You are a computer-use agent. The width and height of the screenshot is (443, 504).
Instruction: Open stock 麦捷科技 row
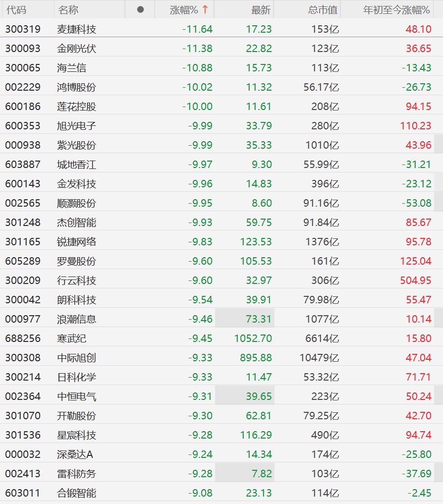(x=221, y=29)
